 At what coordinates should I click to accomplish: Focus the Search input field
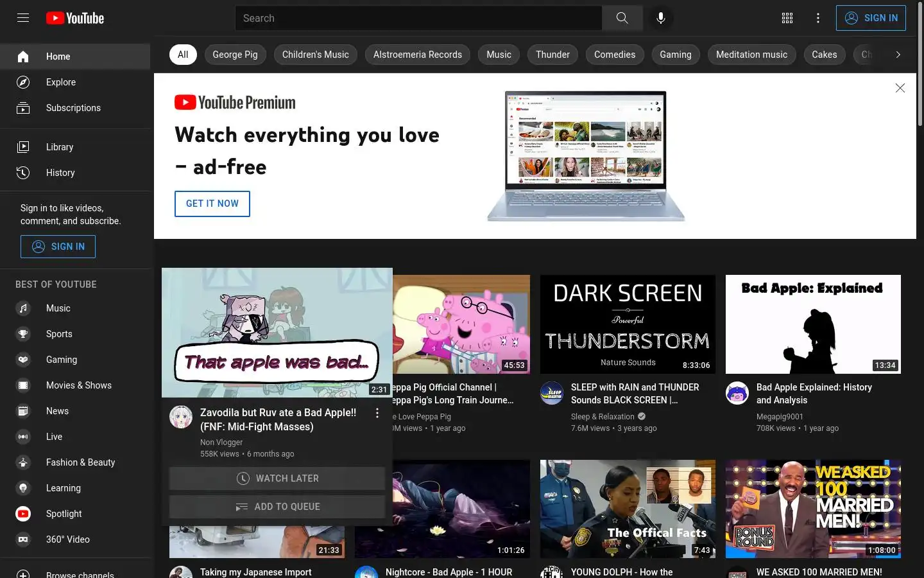click(418, 18)
